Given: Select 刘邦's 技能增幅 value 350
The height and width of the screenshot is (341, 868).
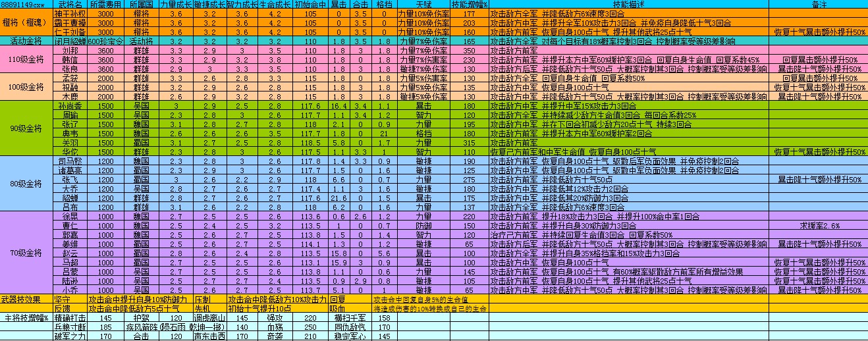Looking at the screenshot, I should 468,50.
